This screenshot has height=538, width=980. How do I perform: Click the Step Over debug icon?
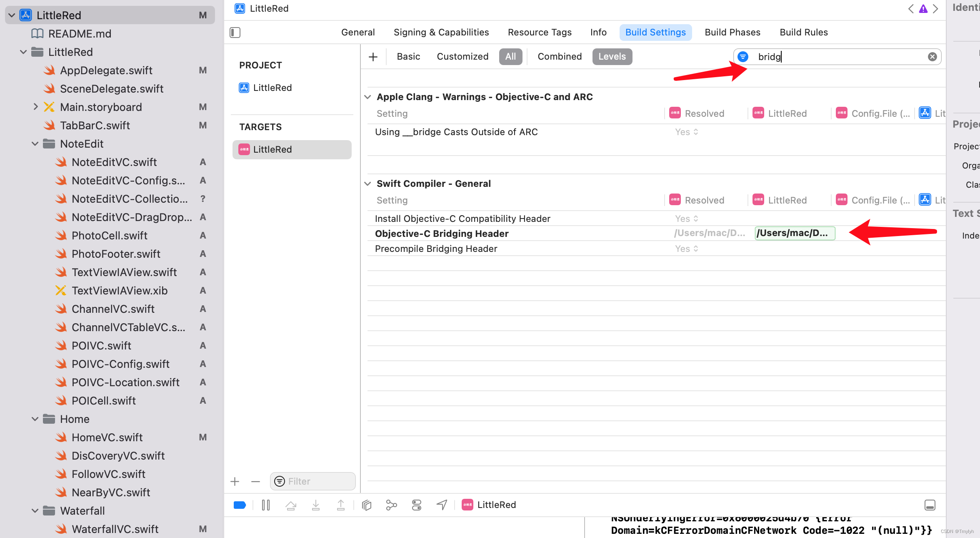(x=291, y=505)
